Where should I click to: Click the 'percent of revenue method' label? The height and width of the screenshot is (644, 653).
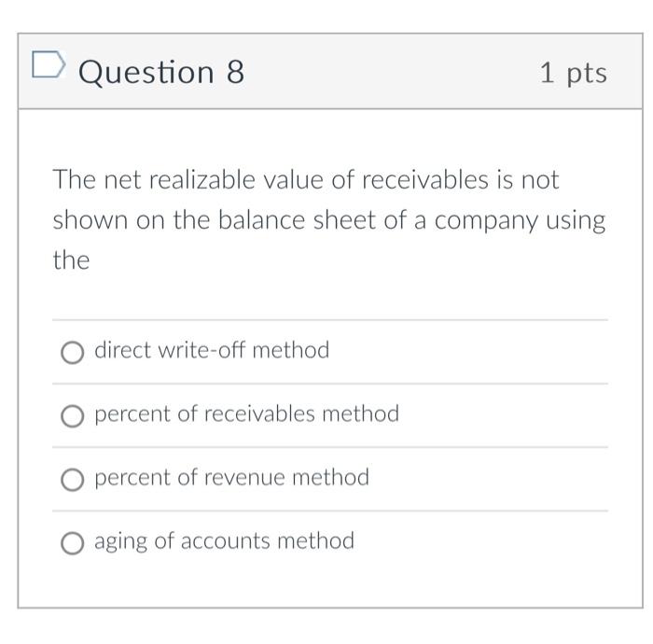click(231, 478)
